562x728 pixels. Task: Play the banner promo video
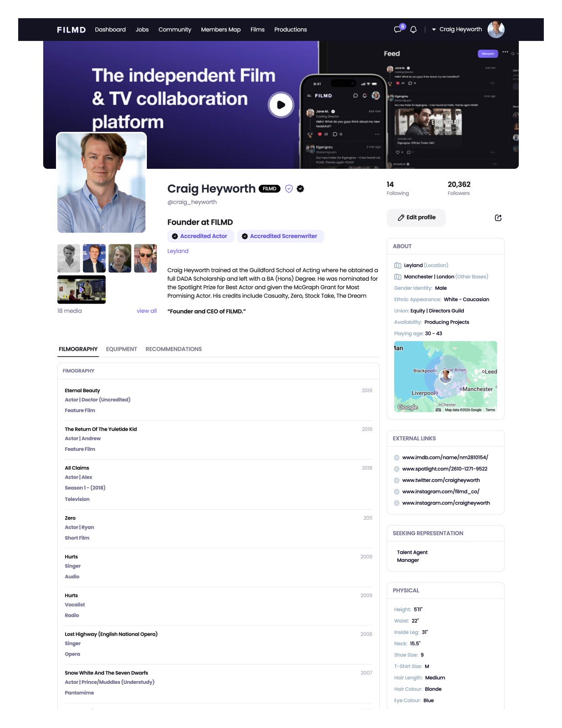point(281,105)
